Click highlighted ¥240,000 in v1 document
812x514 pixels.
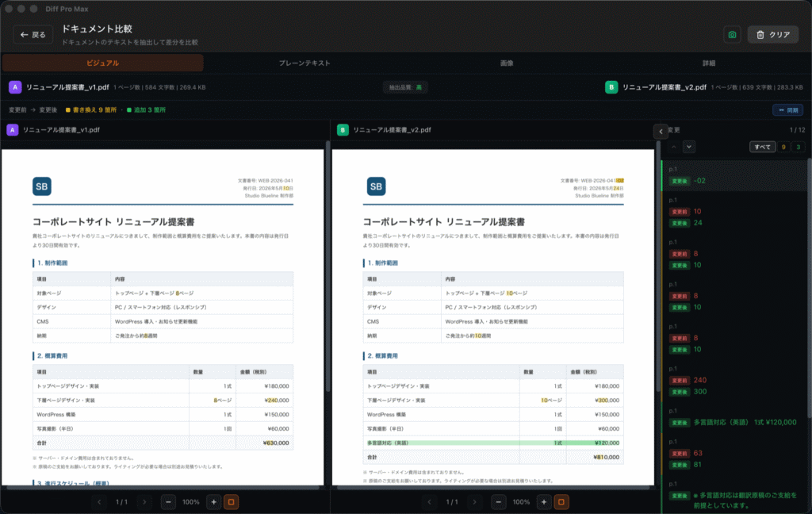[x=277, y=401]
